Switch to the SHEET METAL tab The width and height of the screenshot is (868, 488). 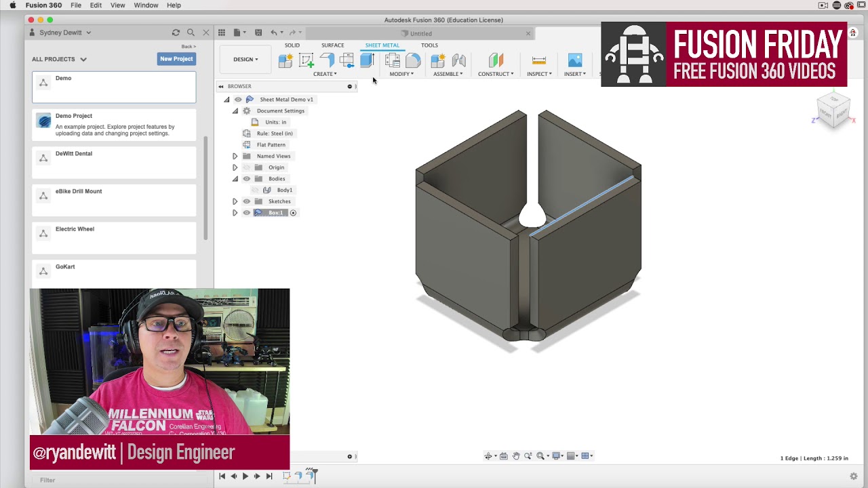click(382, 45)
